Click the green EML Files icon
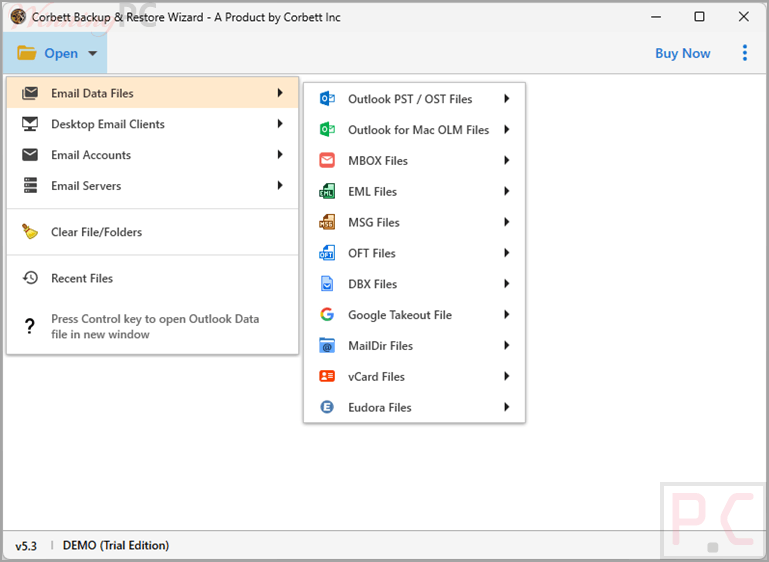The image size is (769, 562). point(327,191)
